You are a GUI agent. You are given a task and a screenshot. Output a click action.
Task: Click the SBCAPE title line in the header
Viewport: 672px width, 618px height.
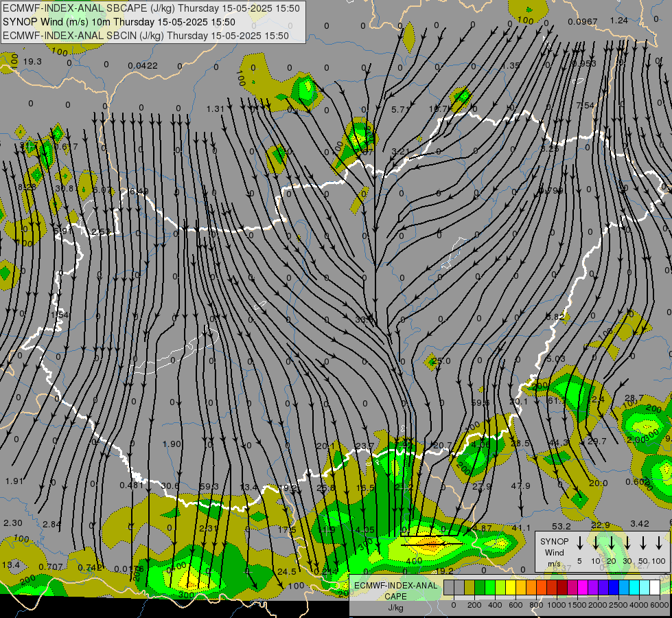click(151, 8)
